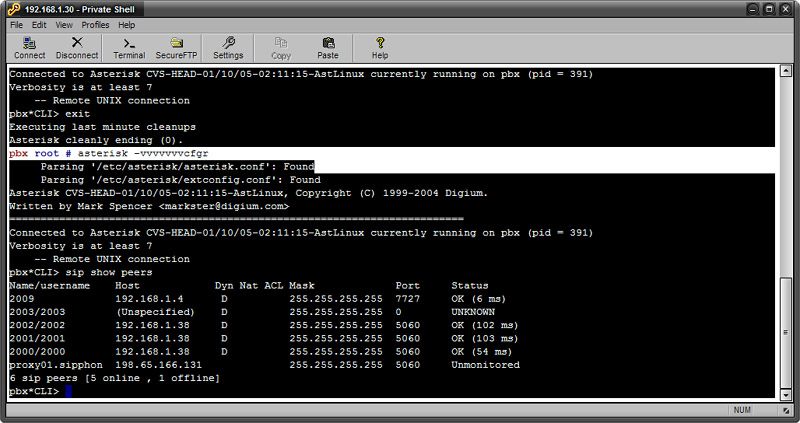Click 'Status' column header text

point(470,286)
